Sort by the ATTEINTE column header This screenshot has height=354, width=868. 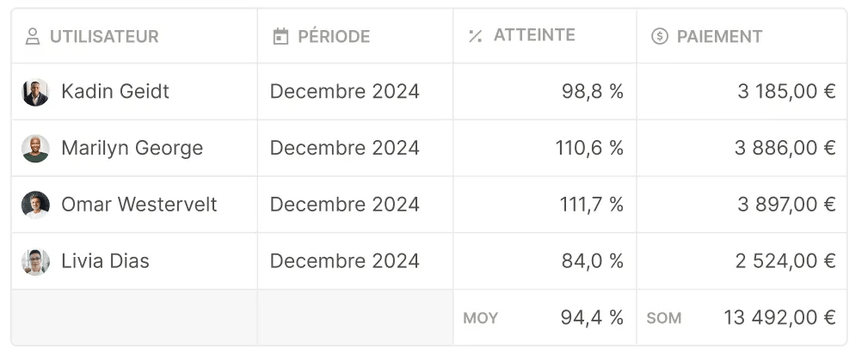coord(534,35)
